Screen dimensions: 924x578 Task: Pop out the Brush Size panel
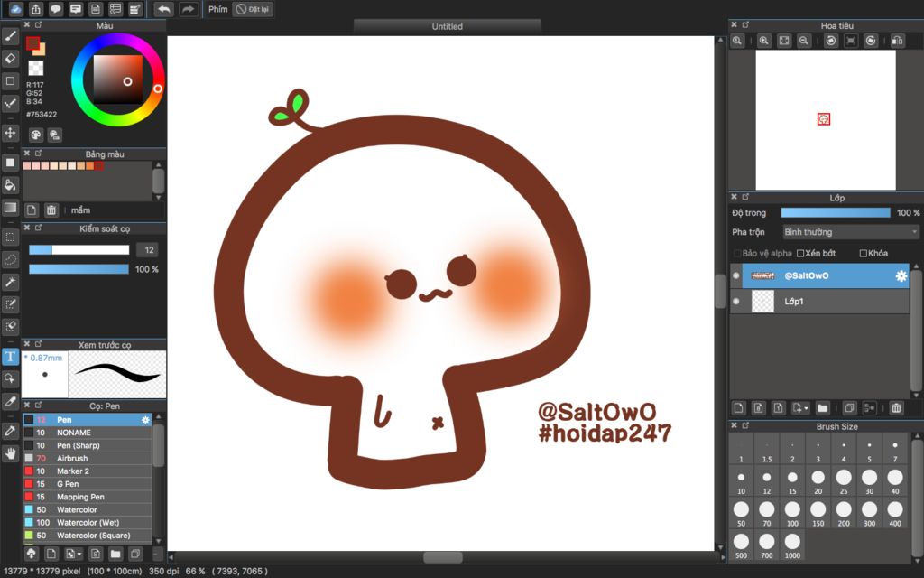(745, 425)
